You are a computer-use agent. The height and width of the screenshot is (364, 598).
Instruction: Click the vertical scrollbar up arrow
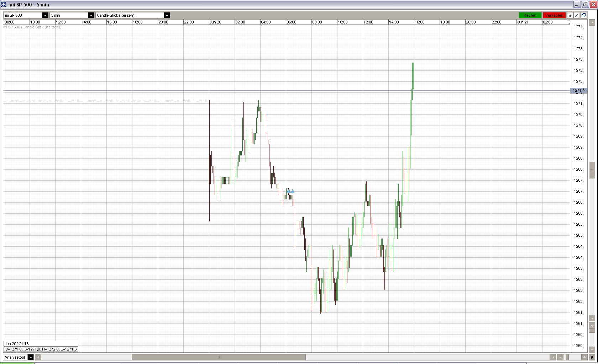click(592, 22)
